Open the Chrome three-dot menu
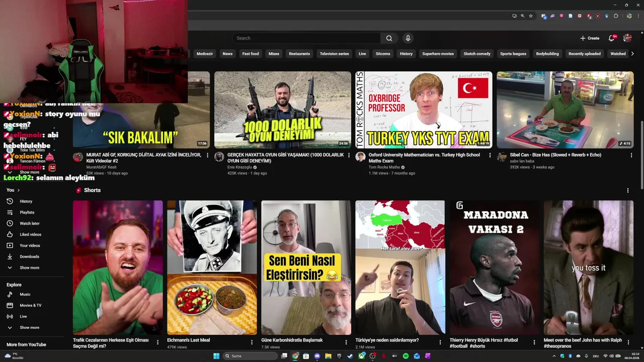Screen dimensions: 644x362 coord(638,16)
